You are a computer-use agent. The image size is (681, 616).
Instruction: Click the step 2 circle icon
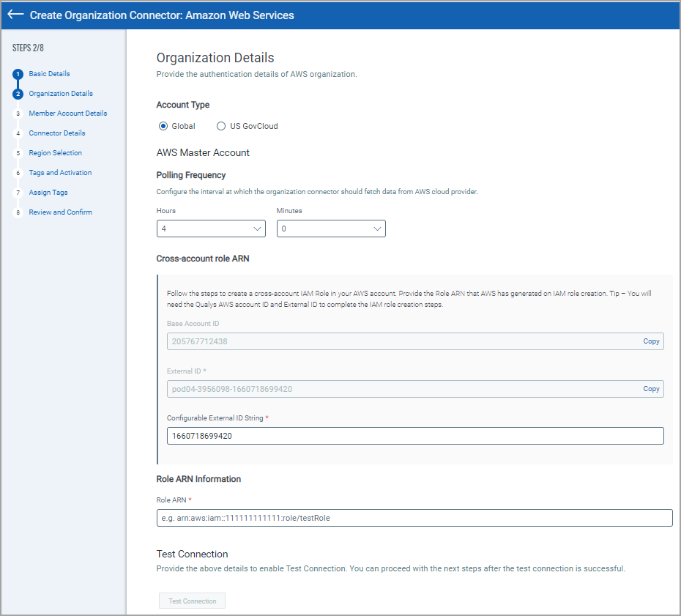[18, 94]
